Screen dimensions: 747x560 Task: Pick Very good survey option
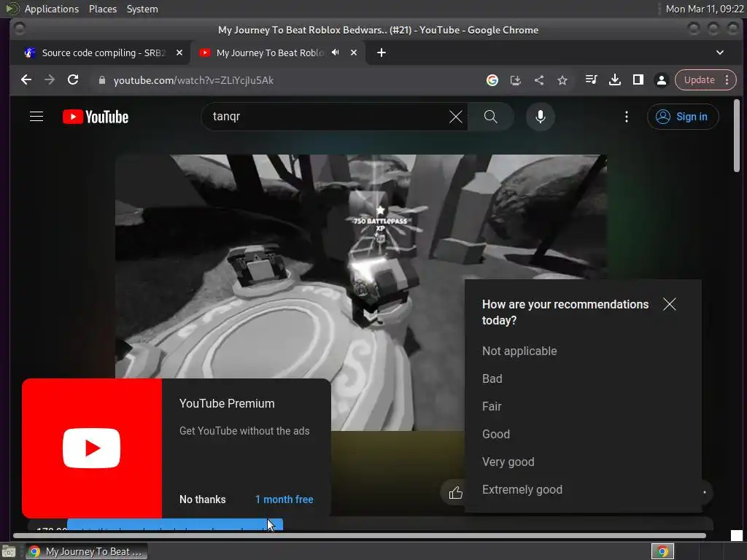click(508, 462)
